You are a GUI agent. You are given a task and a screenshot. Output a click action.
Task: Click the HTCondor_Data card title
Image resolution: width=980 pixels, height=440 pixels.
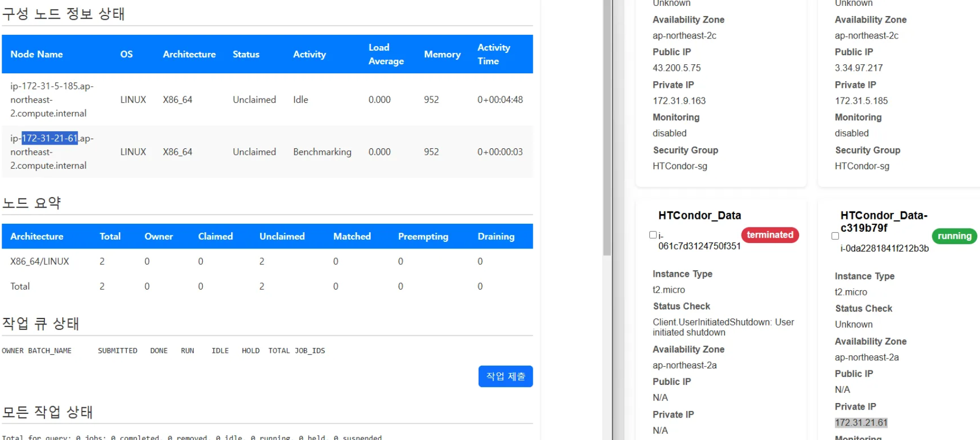700,215
